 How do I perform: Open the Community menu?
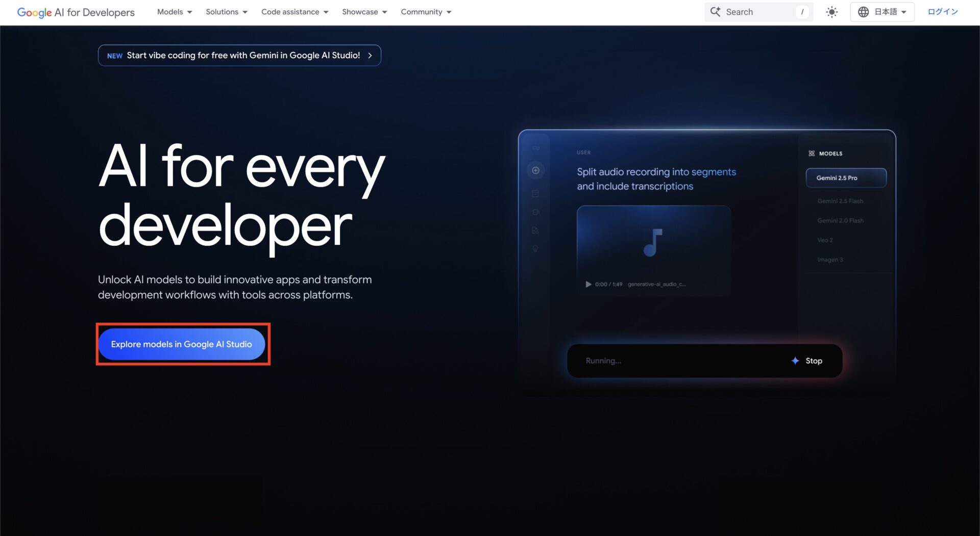(x=426, y=12)
